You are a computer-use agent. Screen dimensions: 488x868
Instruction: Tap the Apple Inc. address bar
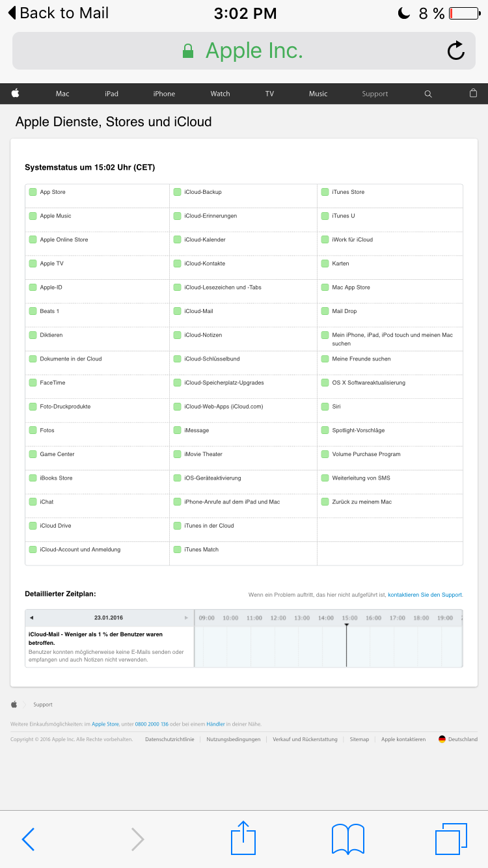(243, 51)
